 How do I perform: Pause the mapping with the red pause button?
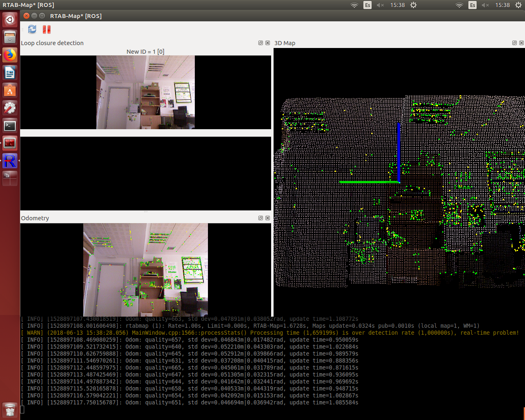click(x=47, y=30)
